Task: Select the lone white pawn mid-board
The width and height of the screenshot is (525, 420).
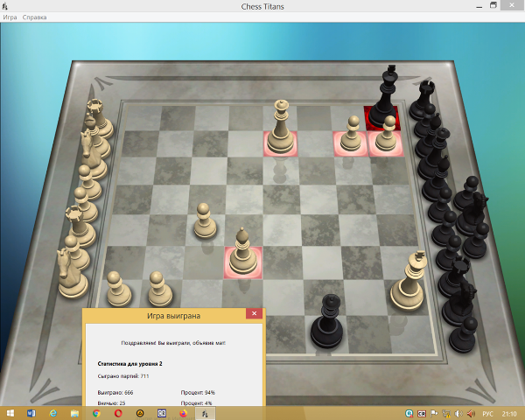Action: pos(203,221)
